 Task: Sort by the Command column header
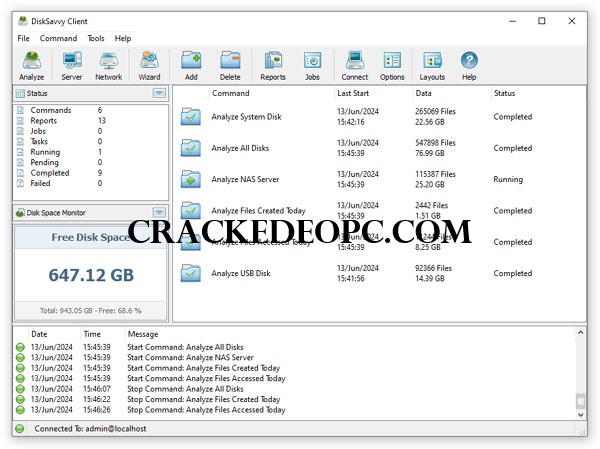[x=231, y=93]
